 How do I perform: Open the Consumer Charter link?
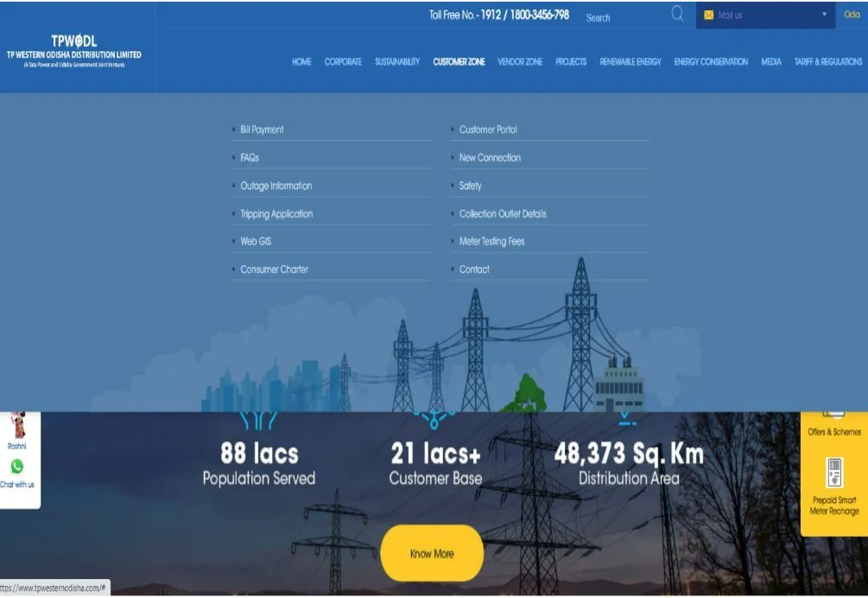(x=274, y=270)
